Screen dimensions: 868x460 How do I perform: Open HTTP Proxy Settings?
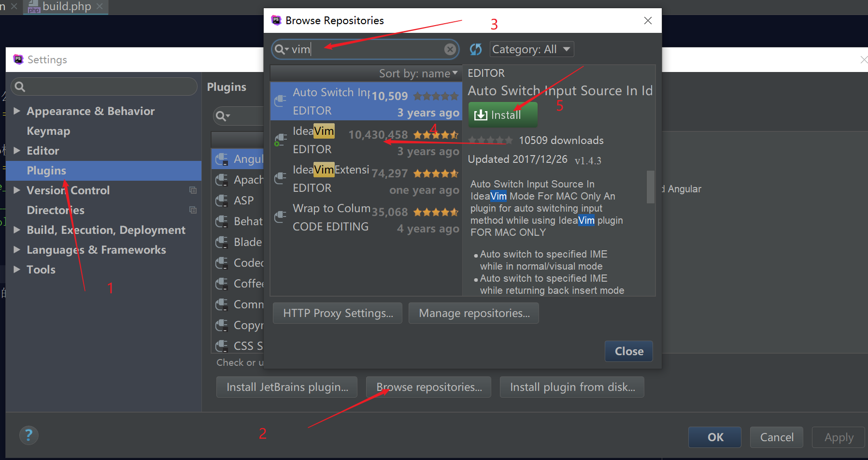tap(338, 313)
